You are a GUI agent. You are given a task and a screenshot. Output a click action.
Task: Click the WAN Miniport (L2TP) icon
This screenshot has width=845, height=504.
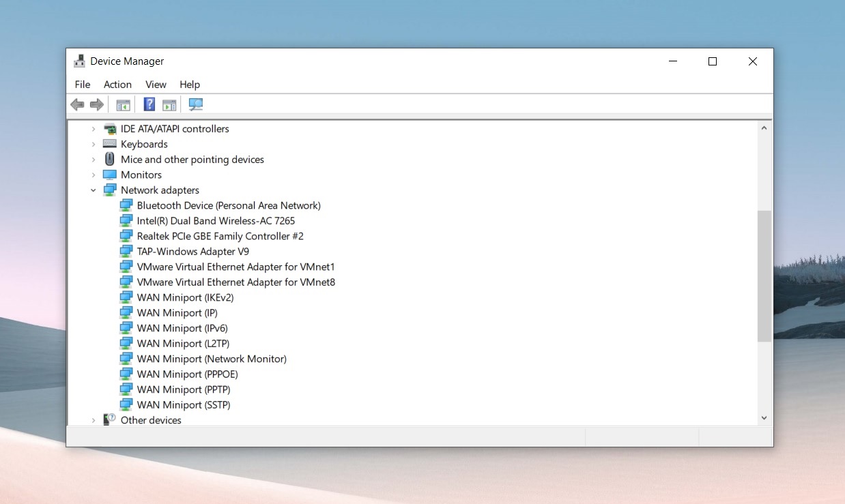[126, 343]
